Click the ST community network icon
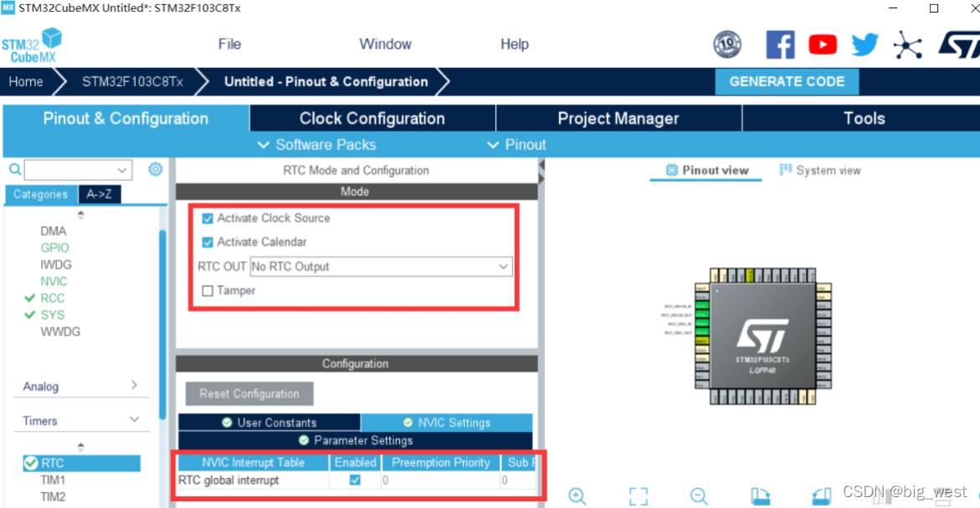This screenshot has width=980, height=508. tap(907, 45)
